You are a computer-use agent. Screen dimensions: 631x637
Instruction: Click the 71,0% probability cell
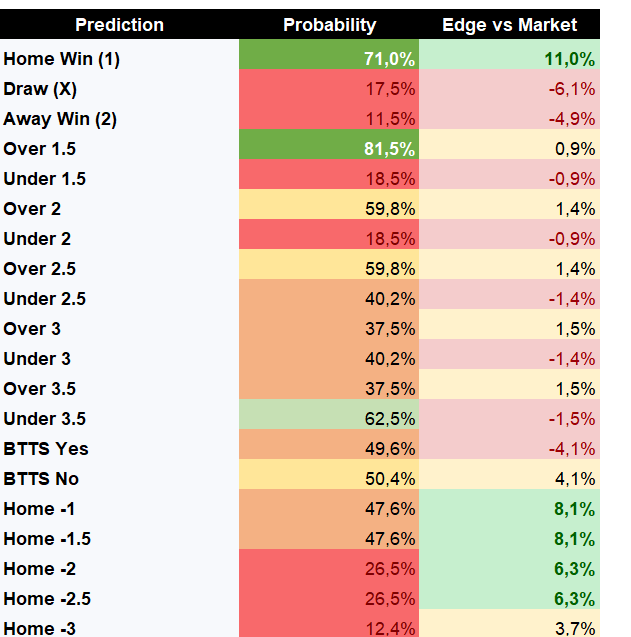[329, 58]
